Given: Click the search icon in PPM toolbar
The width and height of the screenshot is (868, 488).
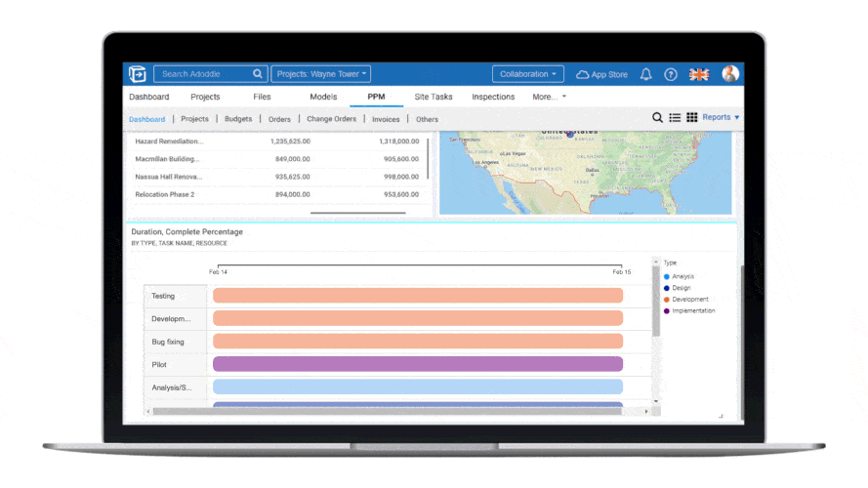Looking at the screenshot, I should 658,118.
